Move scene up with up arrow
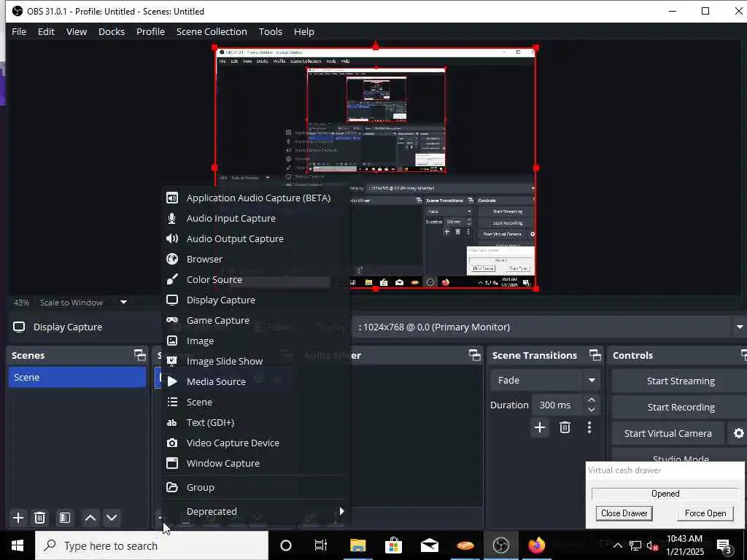Viewport: 747px width, 560px height. pos(90,518)
